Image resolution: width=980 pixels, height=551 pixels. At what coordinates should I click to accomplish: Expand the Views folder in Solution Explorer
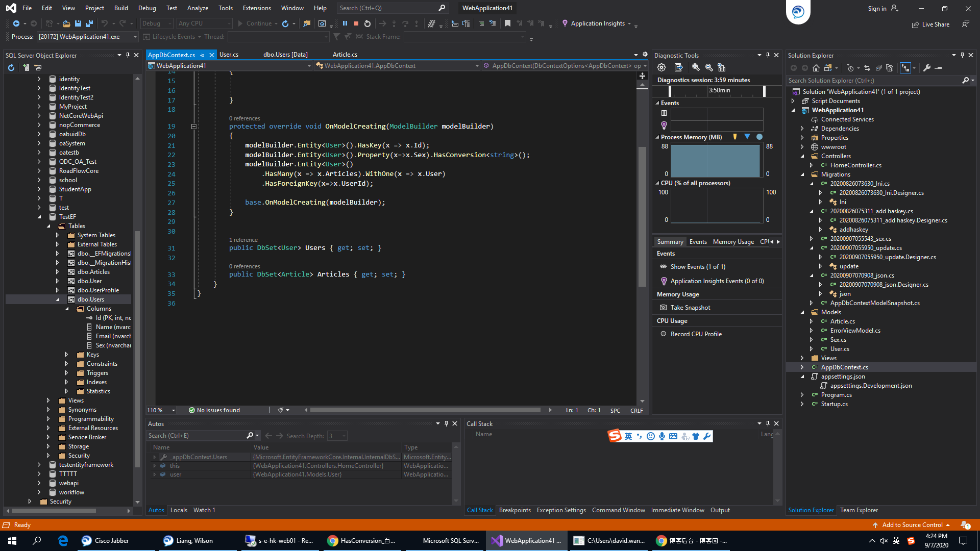(x=802, y=358)
